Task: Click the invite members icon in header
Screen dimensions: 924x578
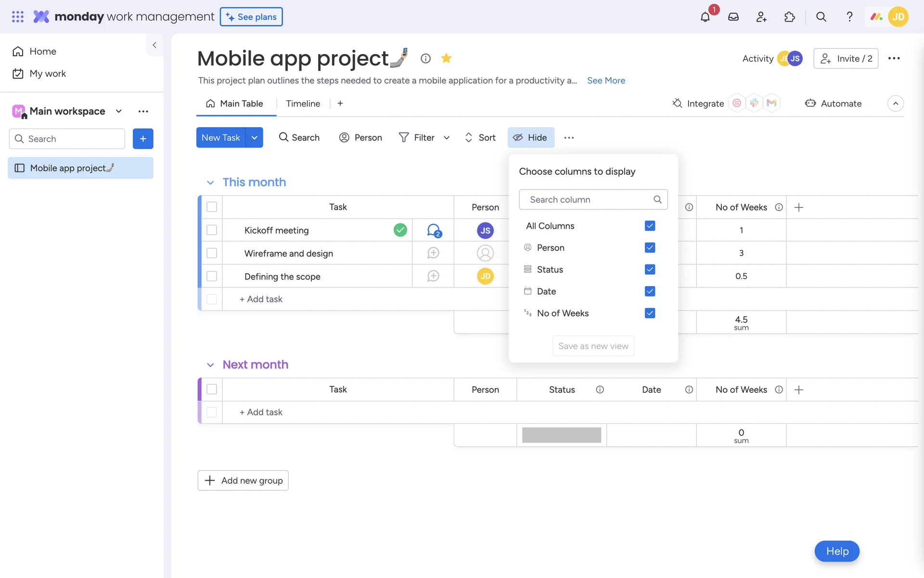Action: click(x=761, y=17)
